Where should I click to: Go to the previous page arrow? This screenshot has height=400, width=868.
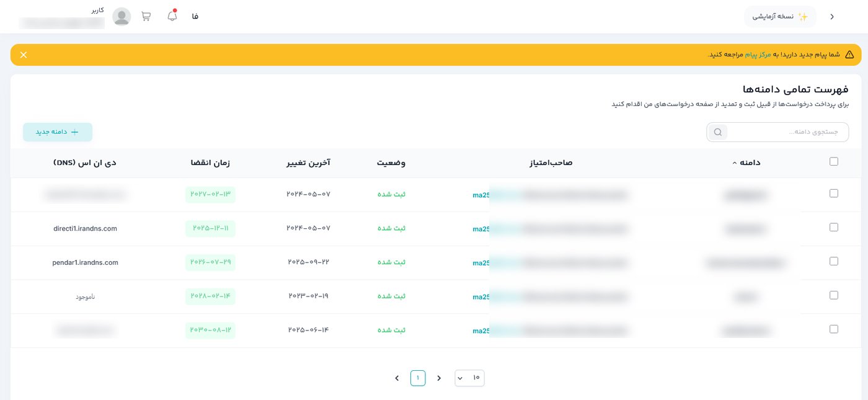(439, 378)
